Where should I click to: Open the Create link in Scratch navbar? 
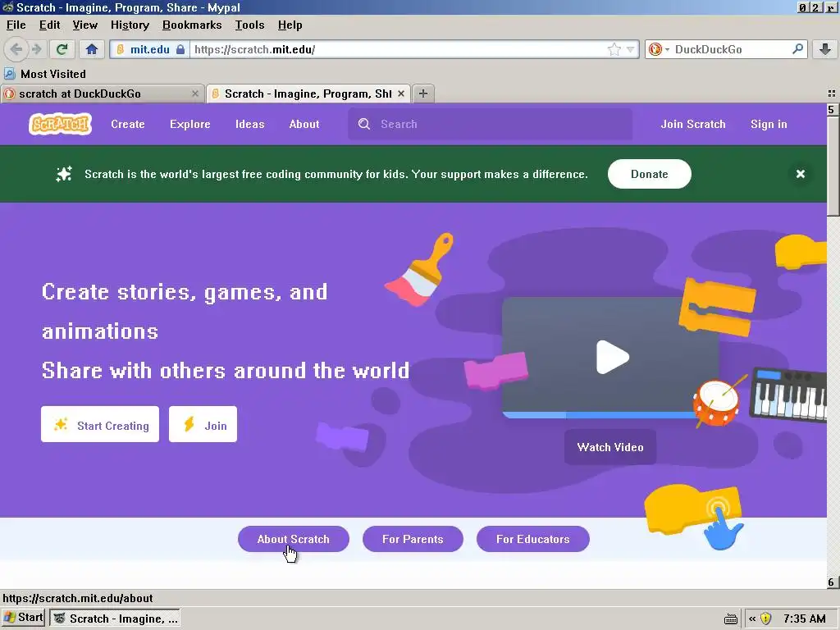127,124
